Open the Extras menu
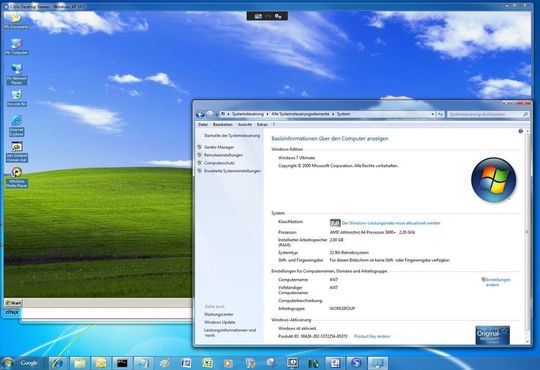This screenshot has height=370, width=540. click(x=262, y=124)
